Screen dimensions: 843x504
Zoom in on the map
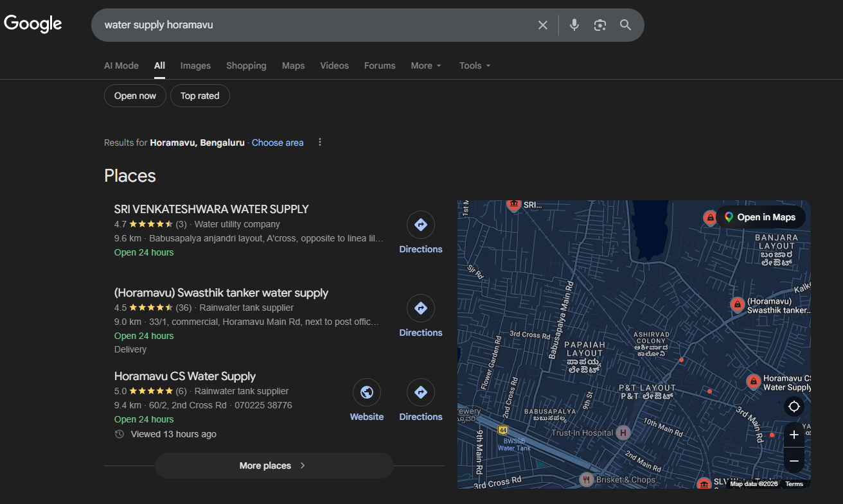[x=794, y=435]
